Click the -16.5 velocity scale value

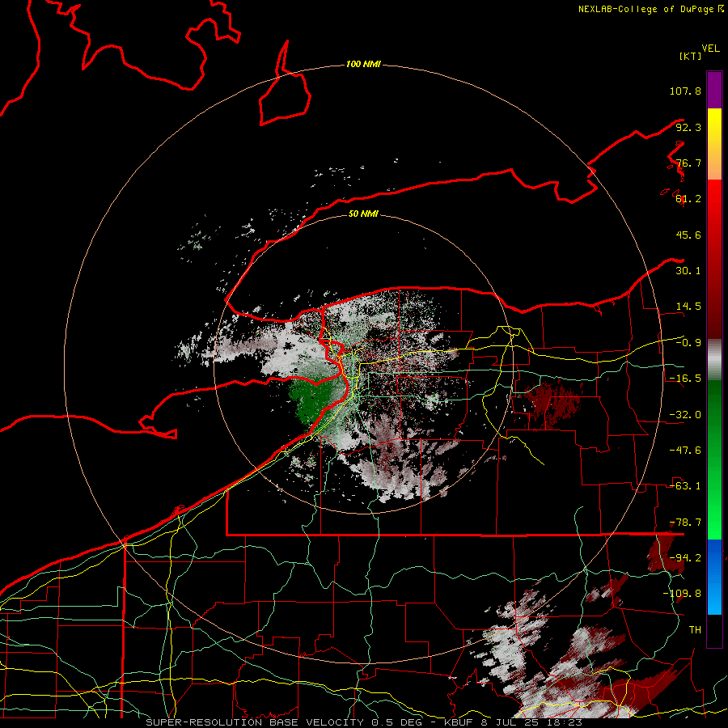pos(685,379)
